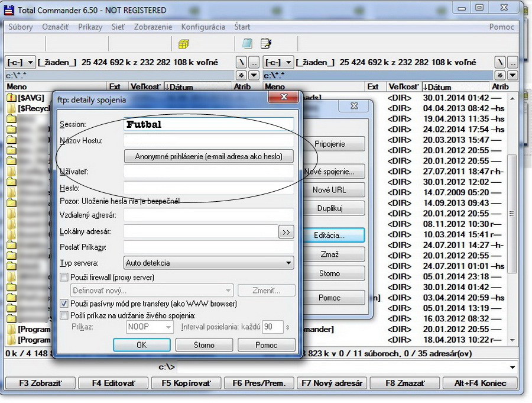This screenshot has width=532, height=403.
Task: Open the Zobrazenie menu
Action: click(153, 27)
